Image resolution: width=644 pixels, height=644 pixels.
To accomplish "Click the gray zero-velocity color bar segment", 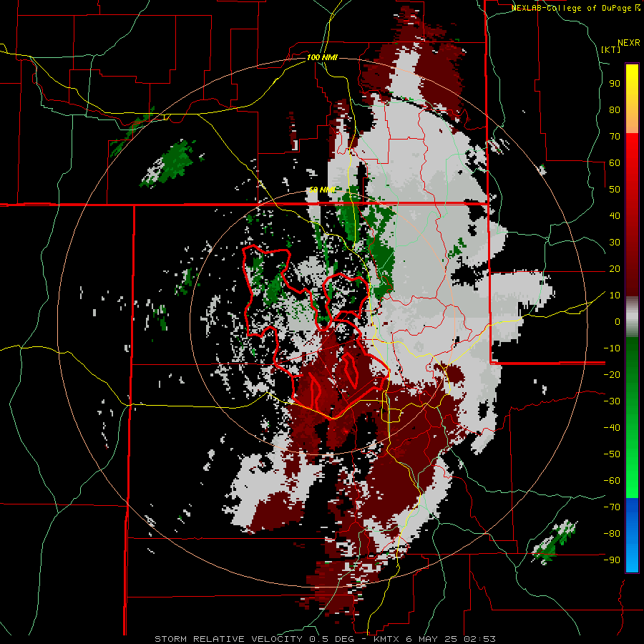I will click(x=632, y=317).
